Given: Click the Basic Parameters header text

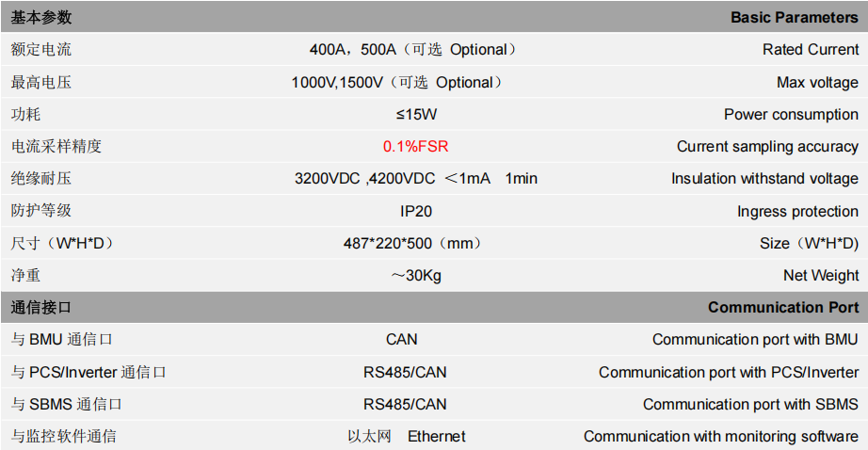Looking at the screenshot, I should click(x=795, y=18).
